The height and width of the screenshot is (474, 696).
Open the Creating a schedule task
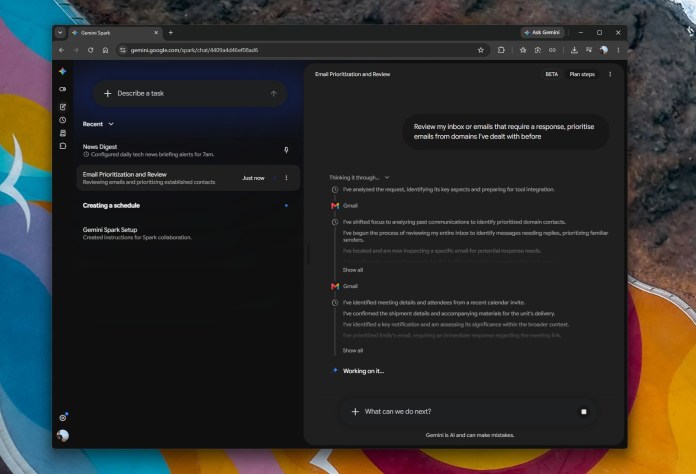[x=188, y=205]
